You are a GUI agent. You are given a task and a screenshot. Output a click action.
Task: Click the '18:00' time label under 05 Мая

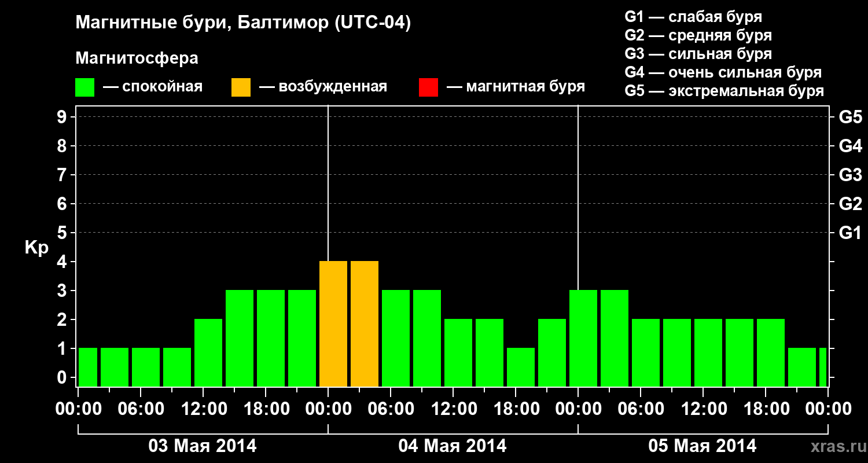tap(766, 409)
